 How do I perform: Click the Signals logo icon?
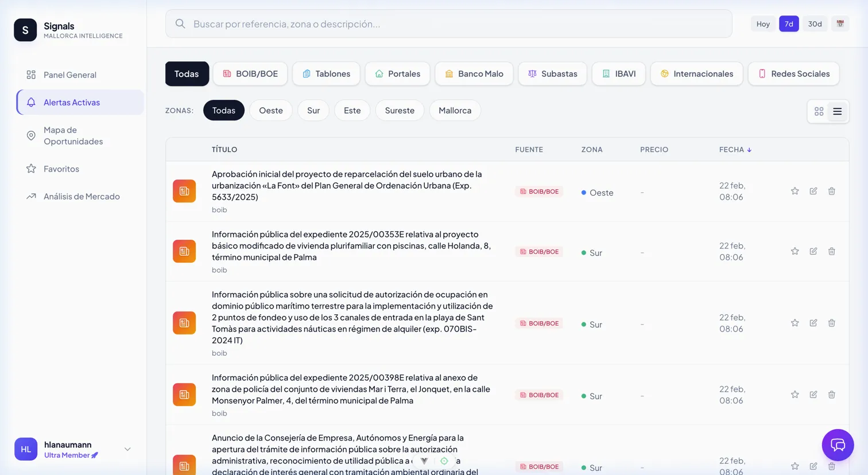(25, 30)
